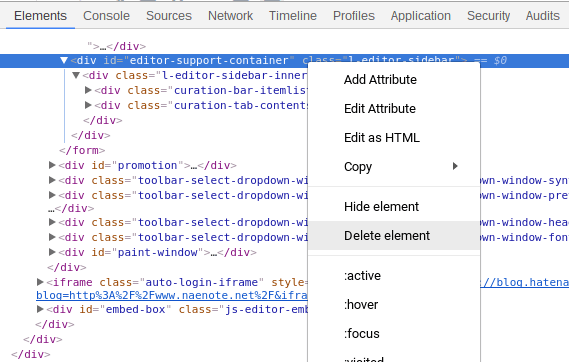Select the closing </form> tag line
This screenshot has height=362, width=569.
(x=82, y=150)
